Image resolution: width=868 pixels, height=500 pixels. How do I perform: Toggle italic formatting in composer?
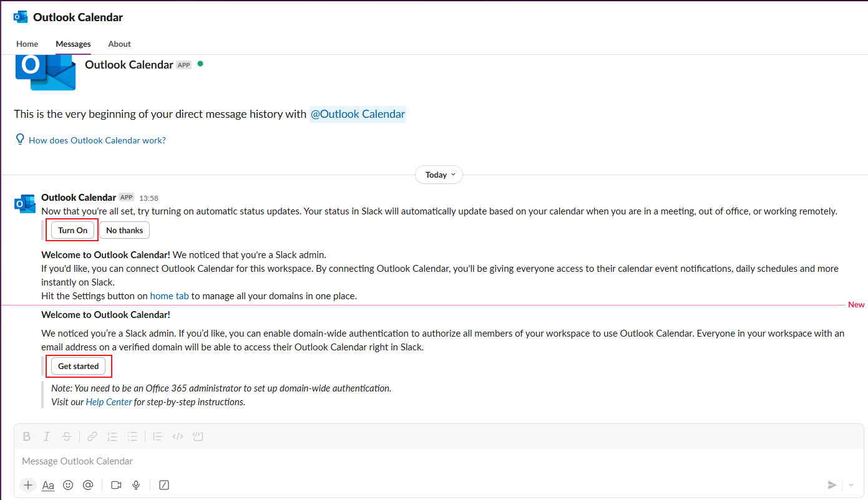coord(46,436)
